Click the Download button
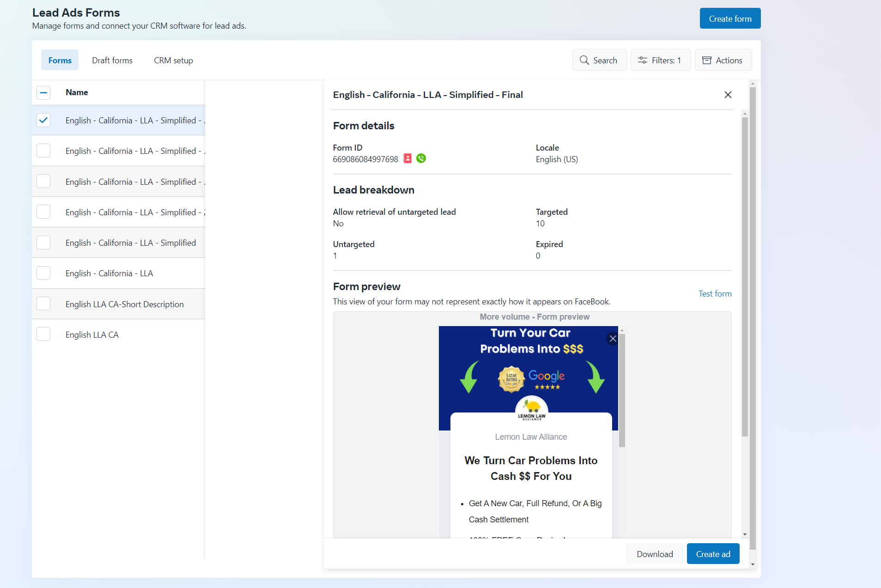The image size is (881, 588). point(655,554)
